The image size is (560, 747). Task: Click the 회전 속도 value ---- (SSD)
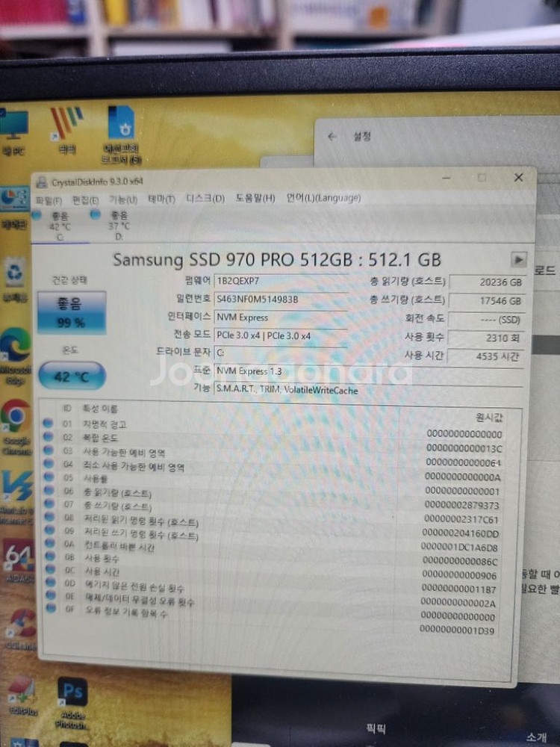486,320
